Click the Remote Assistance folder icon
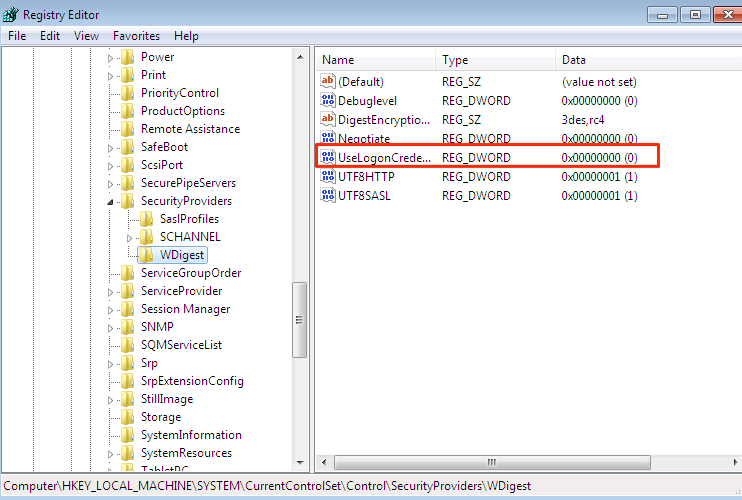 pyautogui.click(x=127, y=129)
